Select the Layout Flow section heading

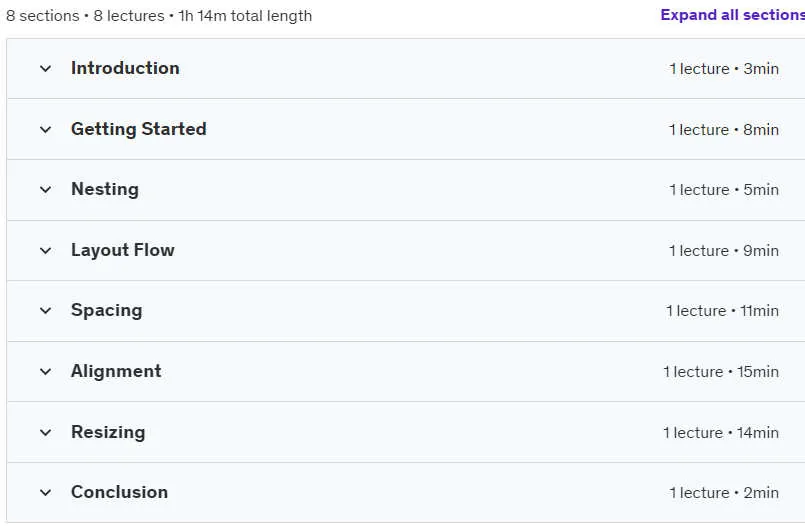(x=123, y=250)
